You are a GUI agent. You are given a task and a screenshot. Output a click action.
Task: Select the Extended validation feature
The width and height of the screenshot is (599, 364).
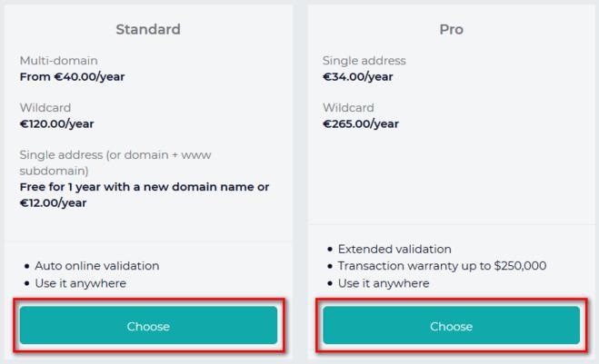click(x=394, y=249)
